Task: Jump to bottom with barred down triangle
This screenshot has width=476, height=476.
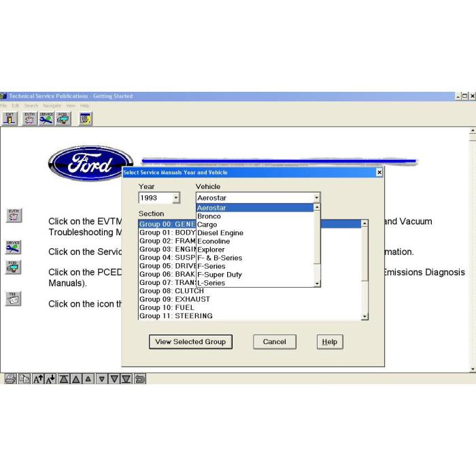Action: [126, 379]
